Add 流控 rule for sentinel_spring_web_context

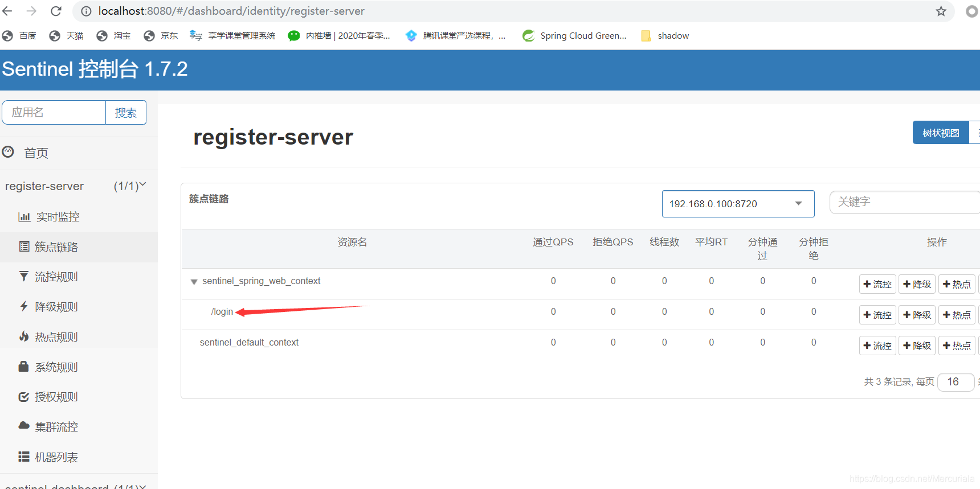(877, 284)
